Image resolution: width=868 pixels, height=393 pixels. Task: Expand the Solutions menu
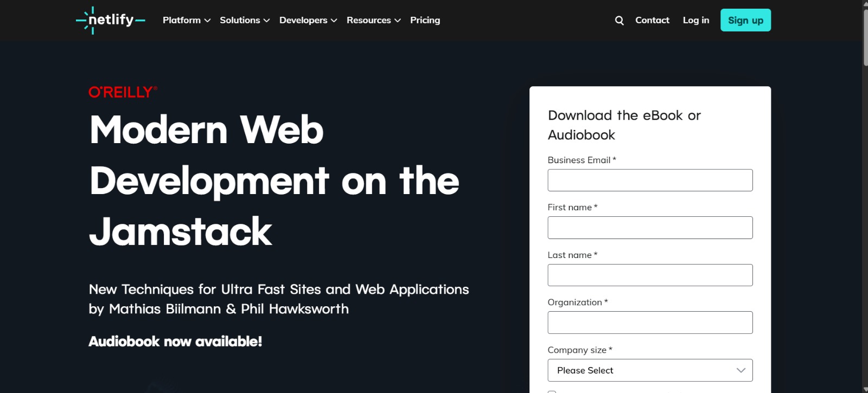click(x=245, y=20)
